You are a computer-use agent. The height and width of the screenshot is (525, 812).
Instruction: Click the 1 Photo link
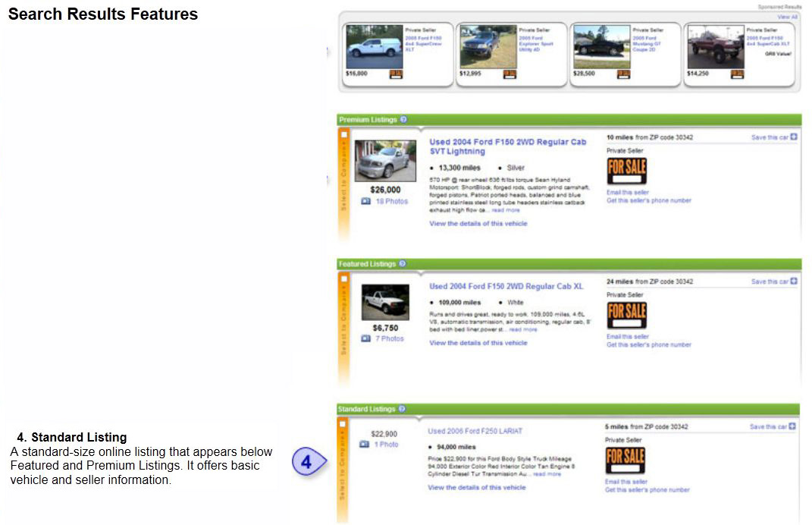click(387, 444)
